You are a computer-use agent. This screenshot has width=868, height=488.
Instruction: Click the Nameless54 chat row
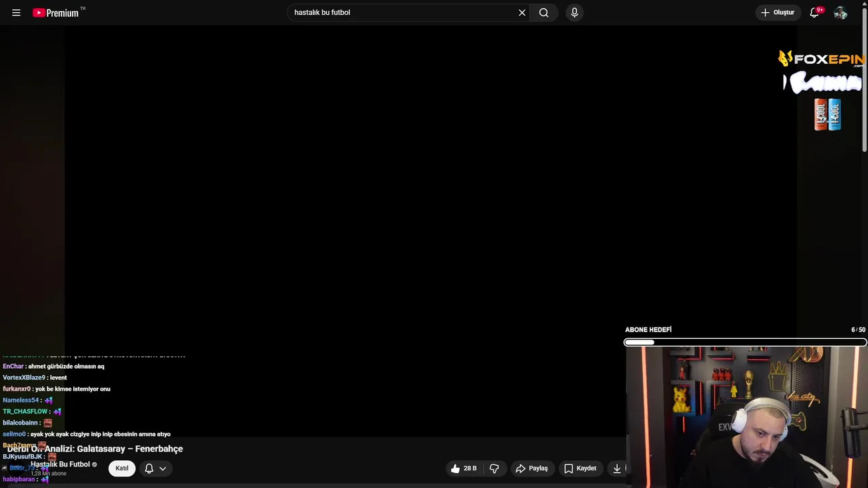(x=28, y=401)
